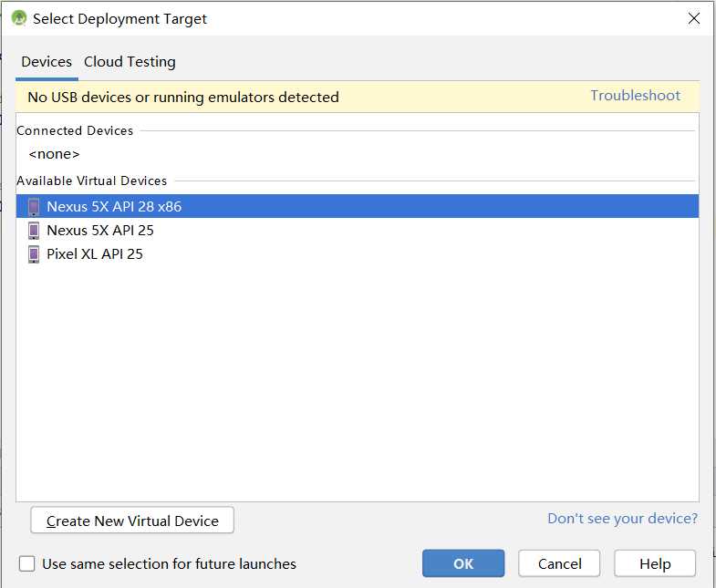Open the Don't see your device? link
Screen dimensions: 716x588
click(622, 519)
